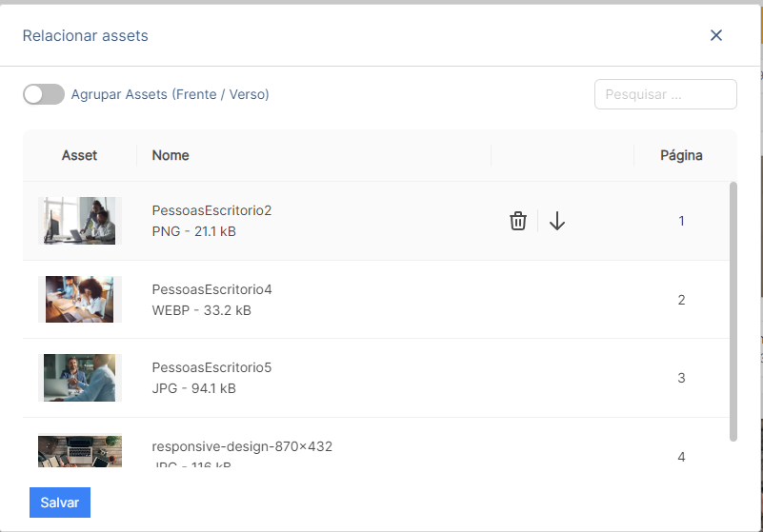This screenshot has width=763, height=532.
Task: Click the Página column header
Action: (x=681, y=155)
